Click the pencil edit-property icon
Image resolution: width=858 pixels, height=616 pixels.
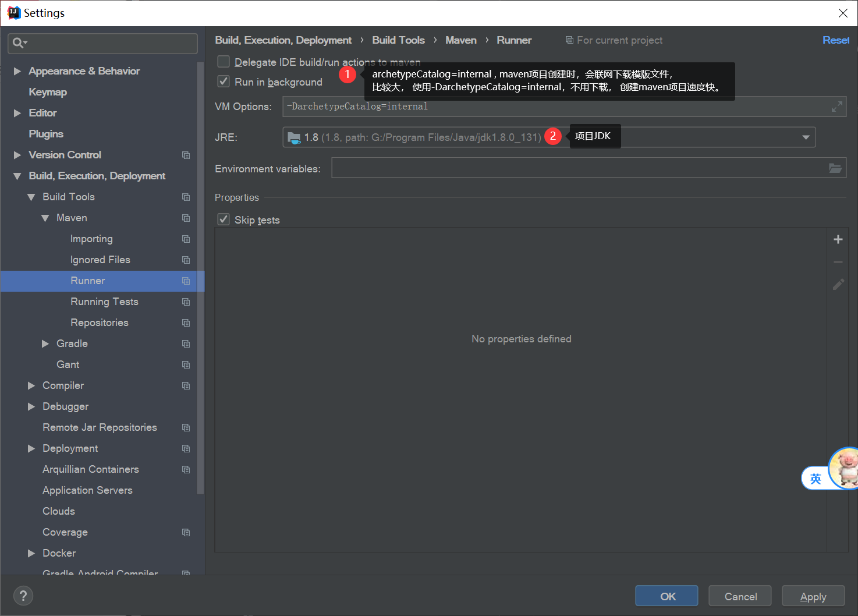click(838, 285)
